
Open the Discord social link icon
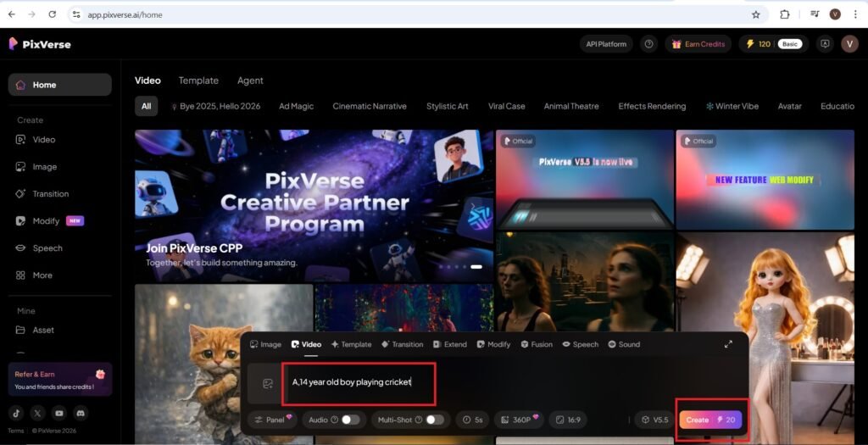click(x=81, y=414)
